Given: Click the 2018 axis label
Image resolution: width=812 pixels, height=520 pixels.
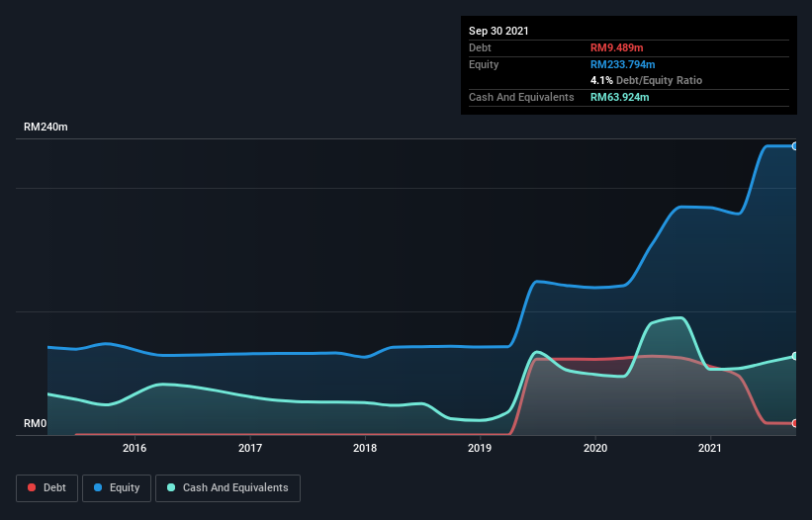Looking at the screenshot, I should point(365,448).
